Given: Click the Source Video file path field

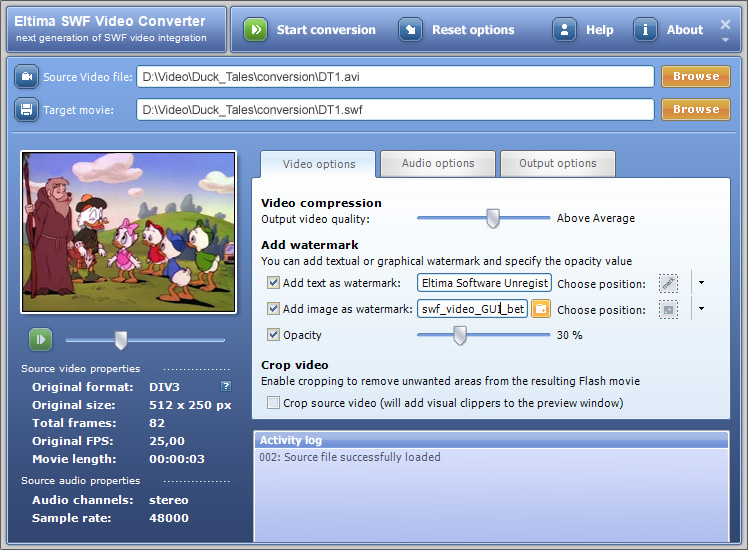Looking at the screenshot, I should 395,77.
